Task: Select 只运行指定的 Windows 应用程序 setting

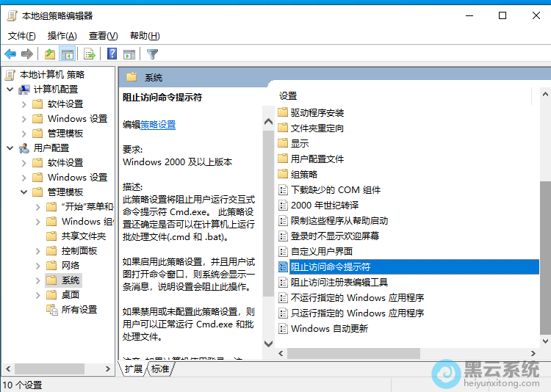Action: click(x=351, y=313)
